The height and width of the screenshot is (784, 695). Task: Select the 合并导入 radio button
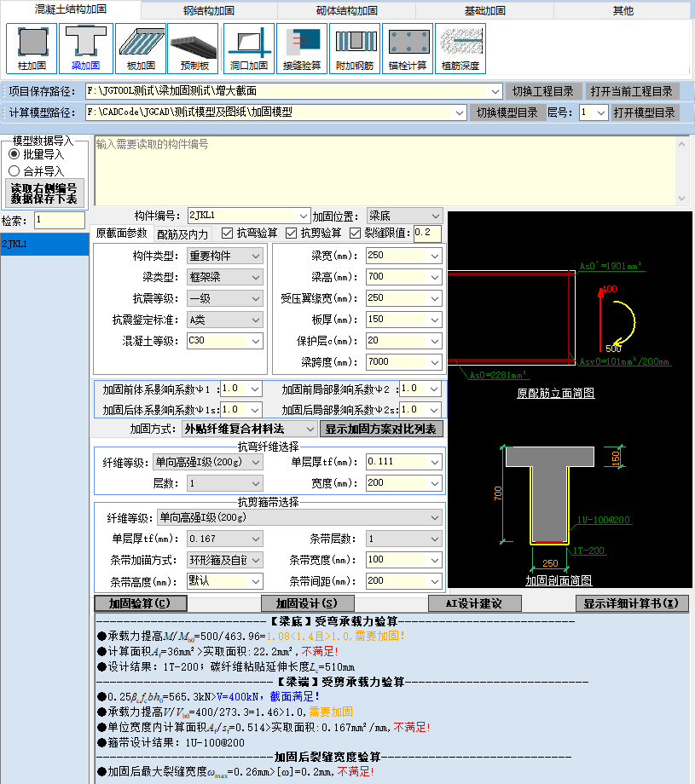click(x=14, y=170)
